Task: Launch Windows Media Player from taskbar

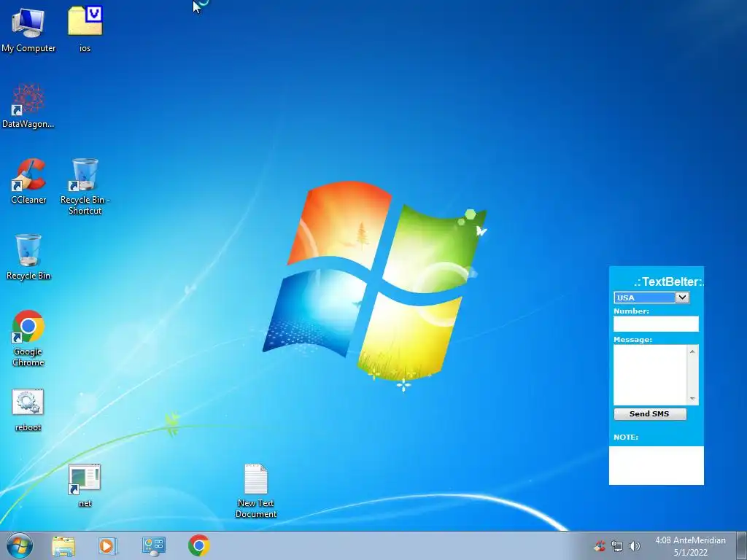Action: point(108,545)
